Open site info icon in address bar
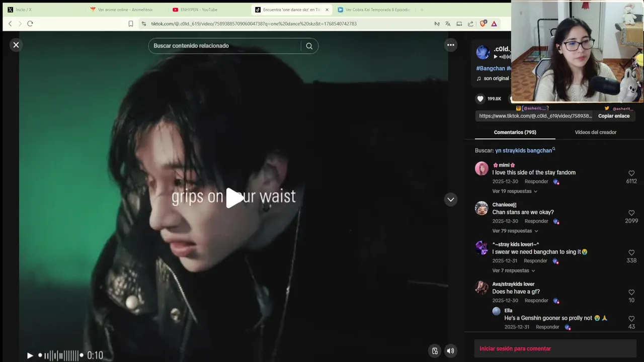 (144, 24)
